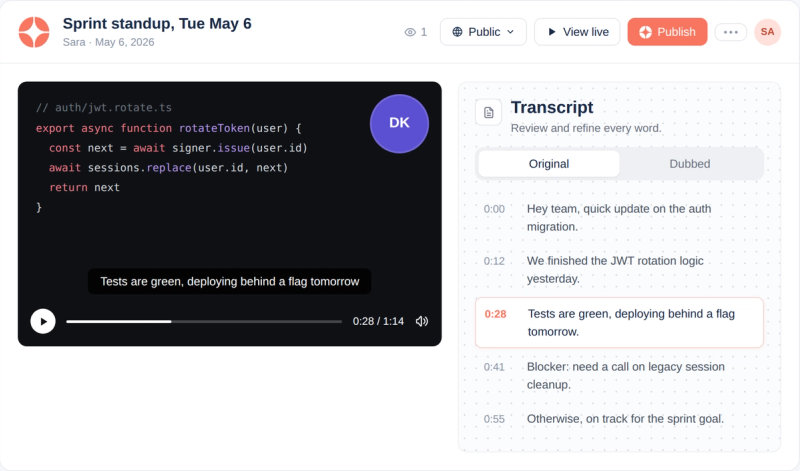Seek on the video progress bar
This screenshot has width=800, height=471.
pos(204,321)
